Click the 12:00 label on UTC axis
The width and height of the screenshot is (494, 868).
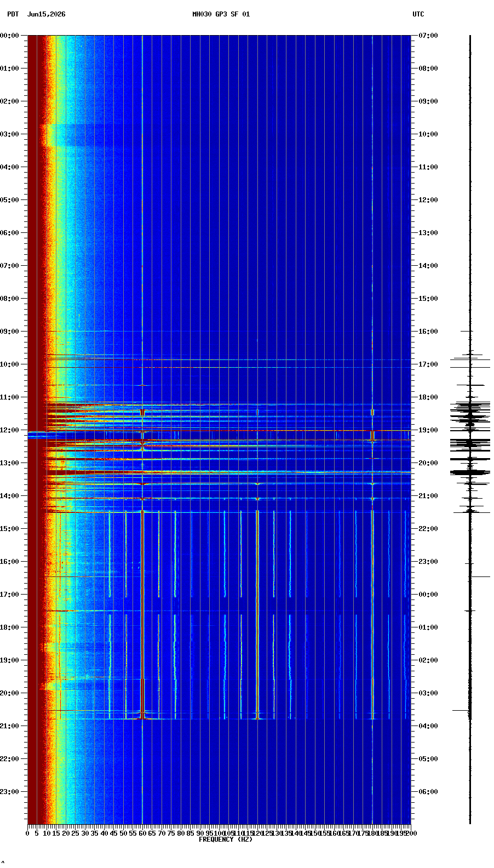pyautogui.click(x=428, y=200)
